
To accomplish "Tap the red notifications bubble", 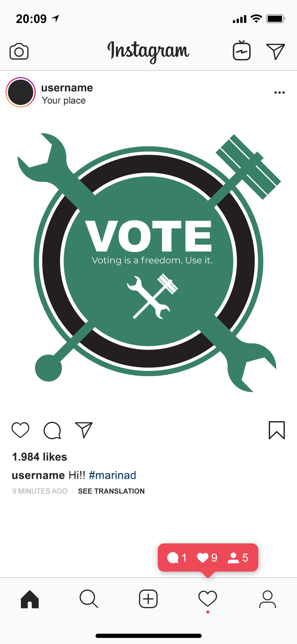I will click(208, 558).
